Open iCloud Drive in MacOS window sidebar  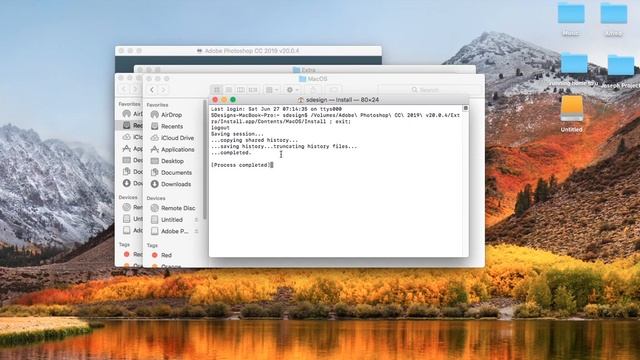[177, 138]
